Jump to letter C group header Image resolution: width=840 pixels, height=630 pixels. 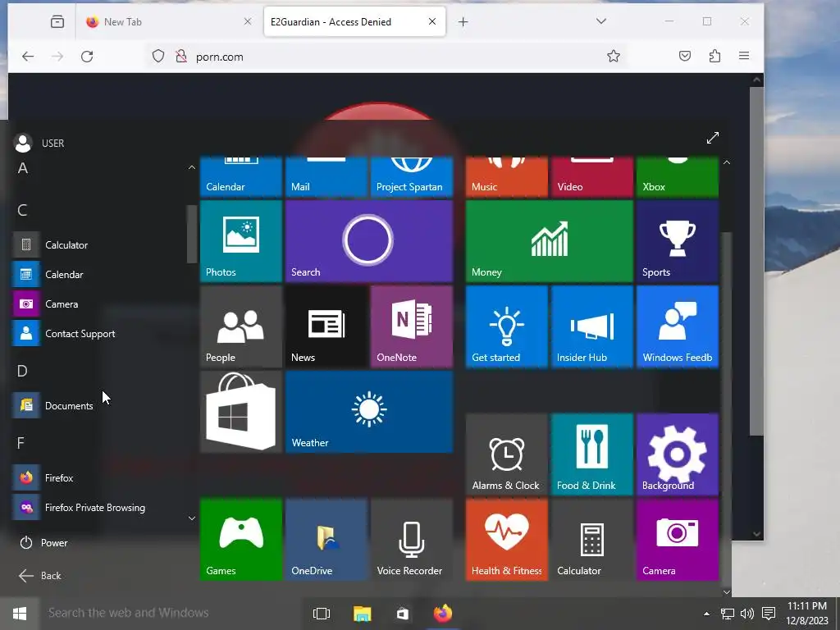pyautogui.click(x=22, y=210)
